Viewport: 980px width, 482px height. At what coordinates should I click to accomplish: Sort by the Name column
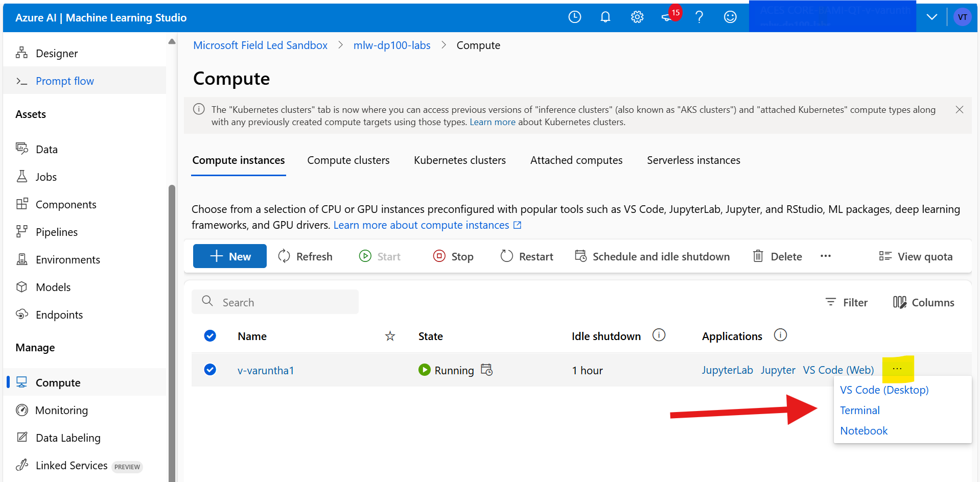[x=252, y=336]
